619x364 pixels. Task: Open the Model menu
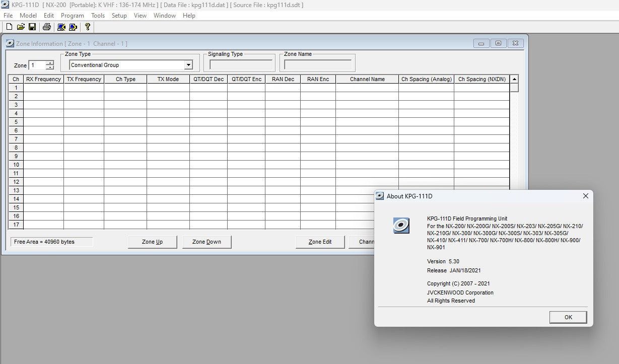pos(28,16)
